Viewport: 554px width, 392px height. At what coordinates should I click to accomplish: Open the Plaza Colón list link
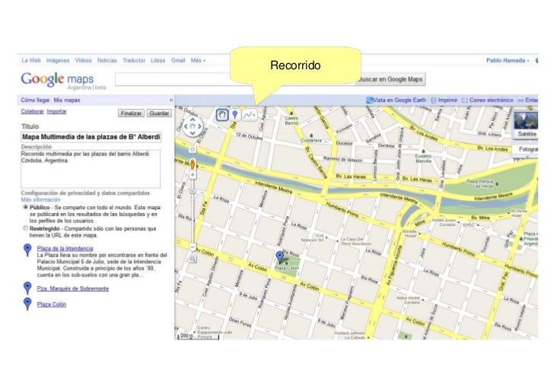52,304
